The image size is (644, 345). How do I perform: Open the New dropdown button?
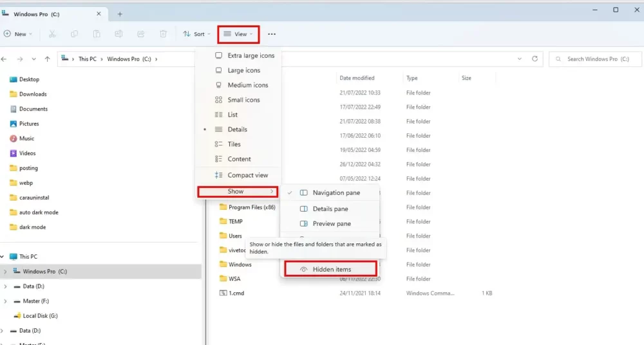coord(18,34)
